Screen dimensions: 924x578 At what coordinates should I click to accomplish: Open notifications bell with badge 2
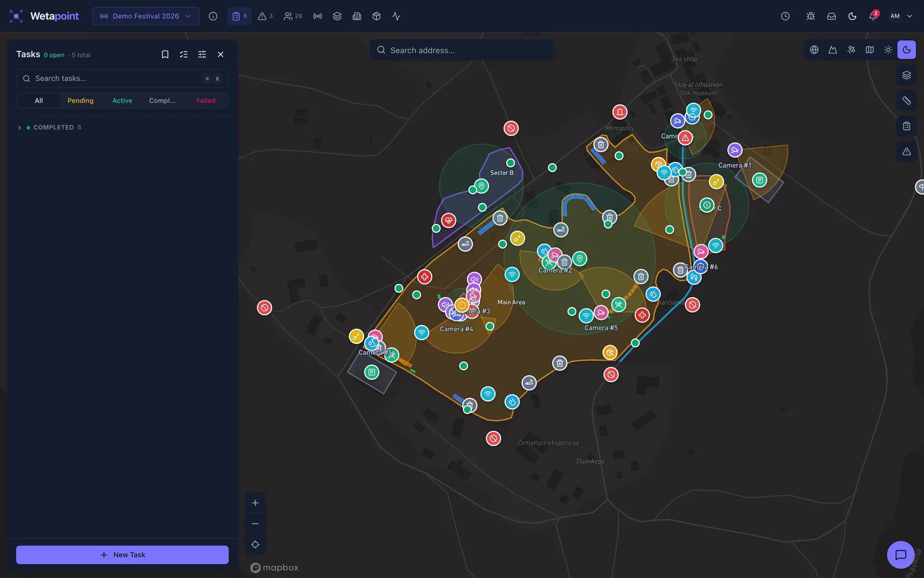click(x=873, y=16)
